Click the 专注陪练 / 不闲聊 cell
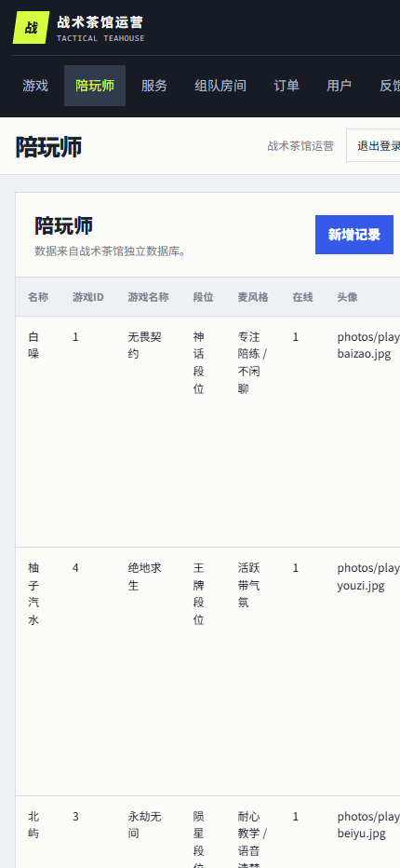This screenshot has height=868, width=400. point(253,362)
